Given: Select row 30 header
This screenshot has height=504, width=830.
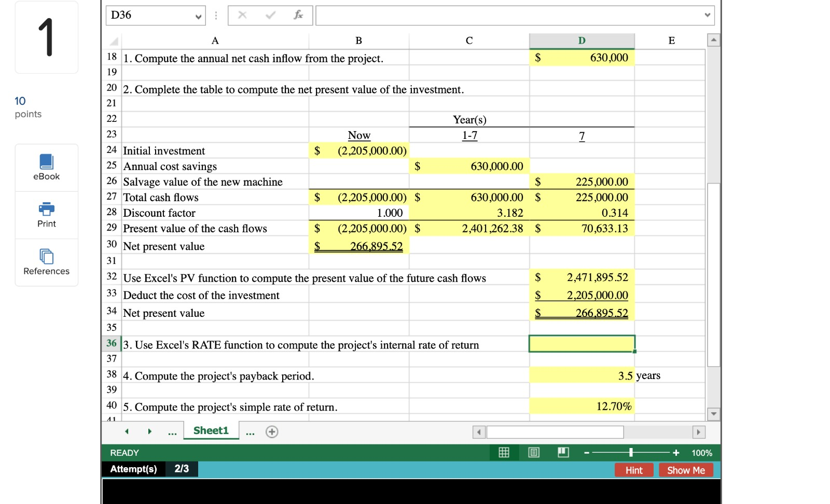Looking at the screenshot, I should point(112,245).
